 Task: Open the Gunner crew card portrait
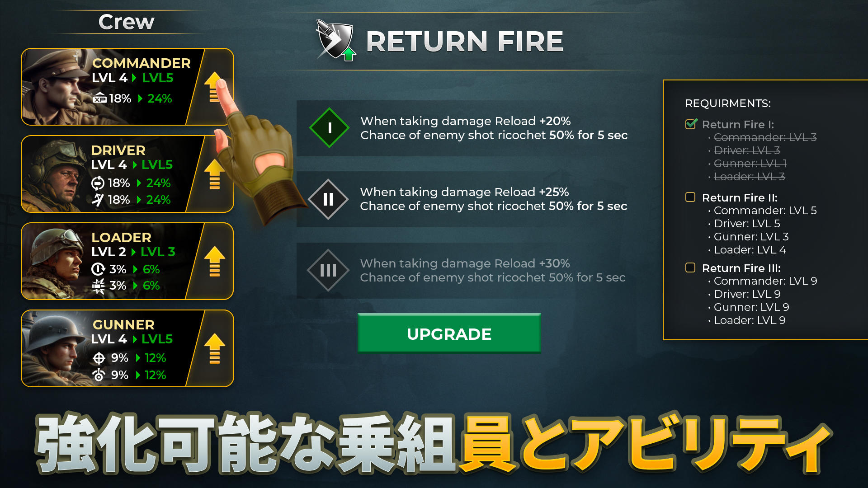[x=55, y=348]
